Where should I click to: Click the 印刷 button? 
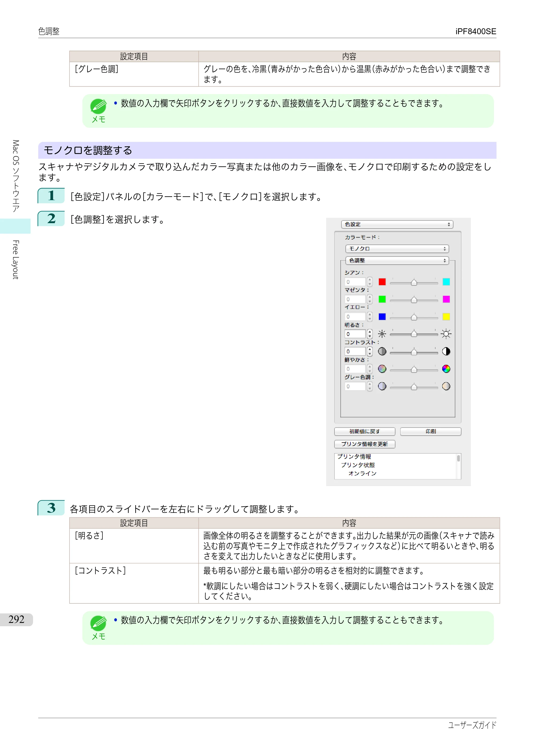pyautogui.click(x=430, y=432)
